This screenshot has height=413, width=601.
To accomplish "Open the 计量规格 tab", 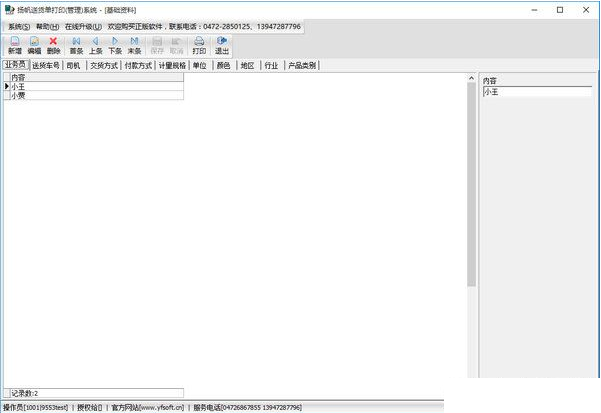I will pyautogui.click(x=172, y=65).
